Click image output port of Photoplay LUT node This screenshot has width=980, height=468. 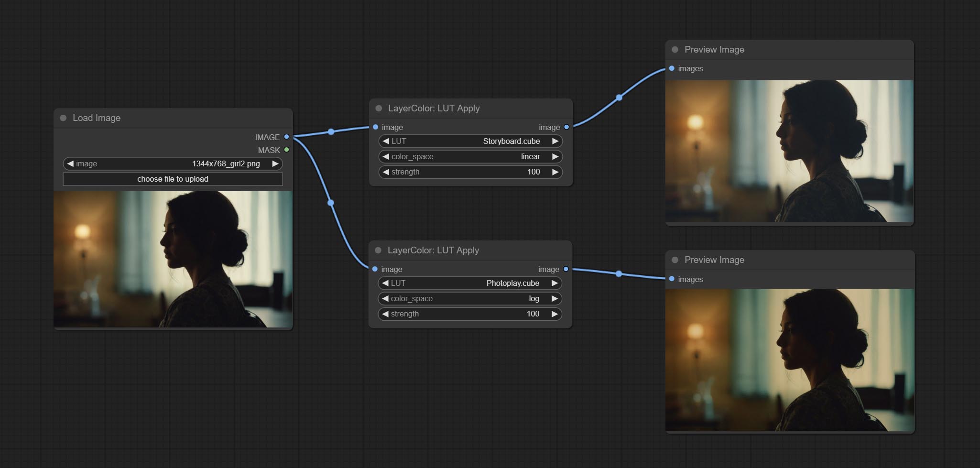pyautogui.click(x=566, y=269)
